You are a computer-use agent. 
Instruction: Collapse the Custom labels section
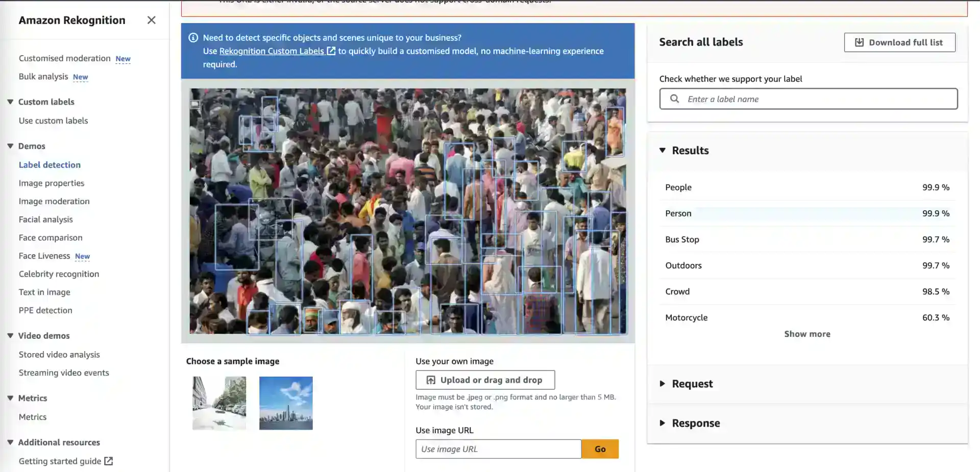click(x=10, y=102)
